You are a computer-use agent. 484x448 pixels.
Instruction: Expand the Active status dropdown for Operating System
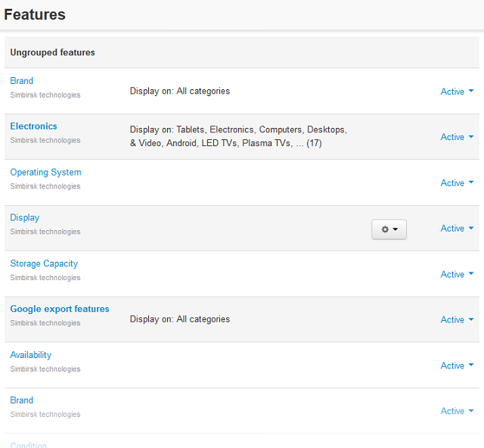[x=457, y=183]
